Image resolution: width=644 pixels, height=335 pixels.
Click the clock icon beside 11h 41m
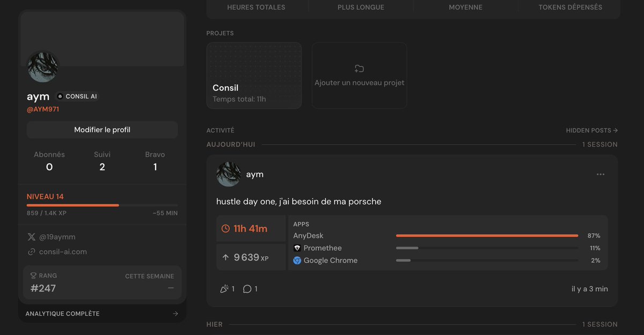(x=225, y=229)
